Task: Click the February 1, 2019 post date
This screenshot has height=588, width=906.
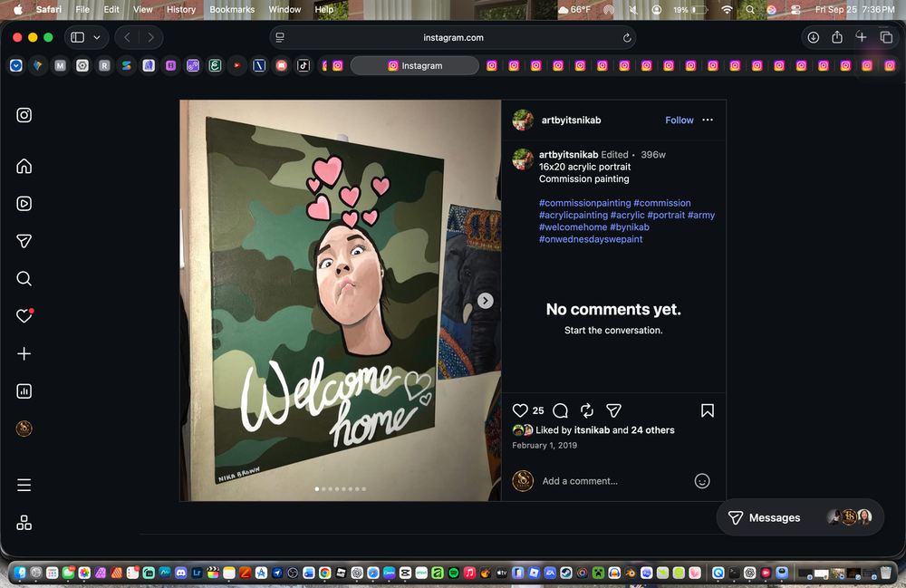Action: [545, 446]
